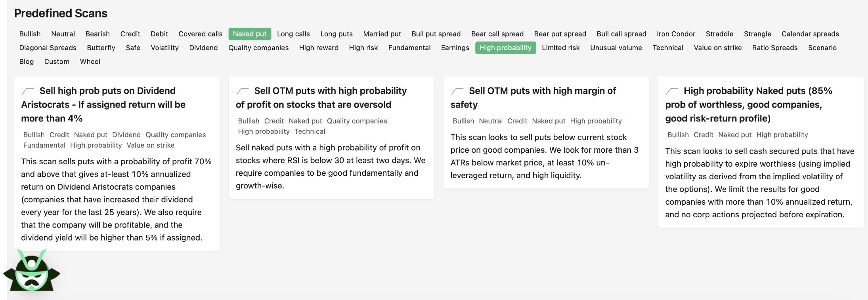Click the chart icon beside the margin of safety scan
The image size is (868, 300).
tap(457, 91)
